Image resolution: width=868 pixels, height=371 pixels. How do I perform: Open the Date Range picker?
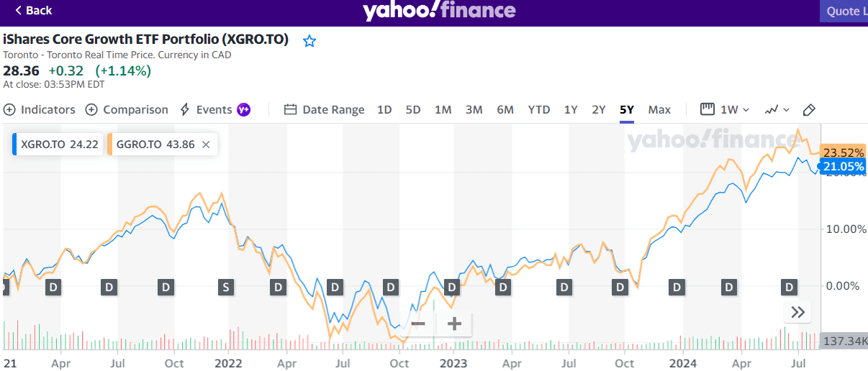(x=325, y=109)
